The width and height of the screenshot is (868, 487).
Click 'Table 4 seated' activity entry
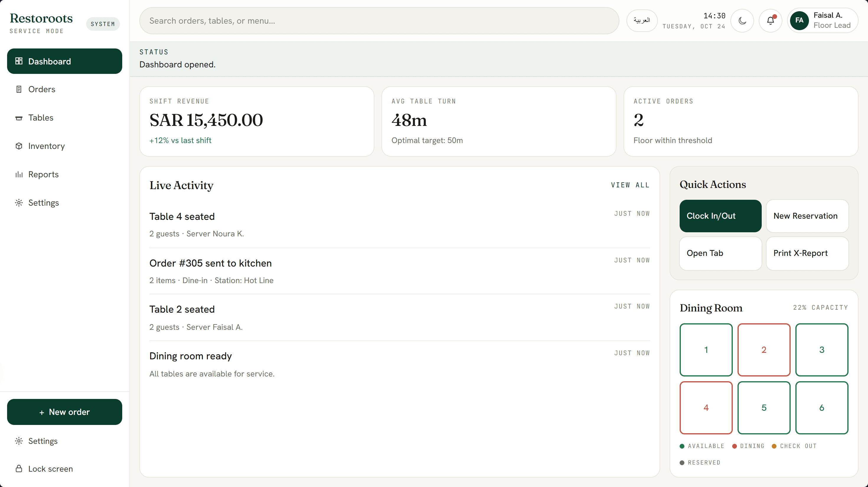(400, 225)
